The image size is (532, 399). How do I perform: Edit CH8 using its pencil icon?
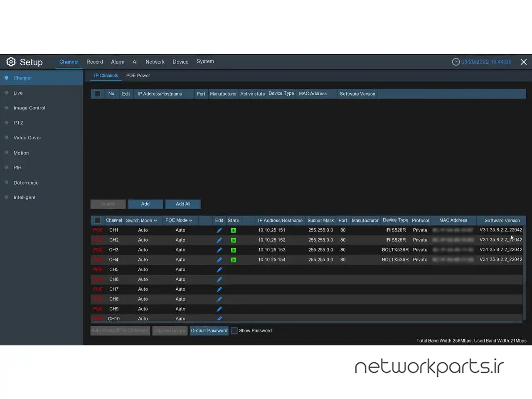coord(219,299)
